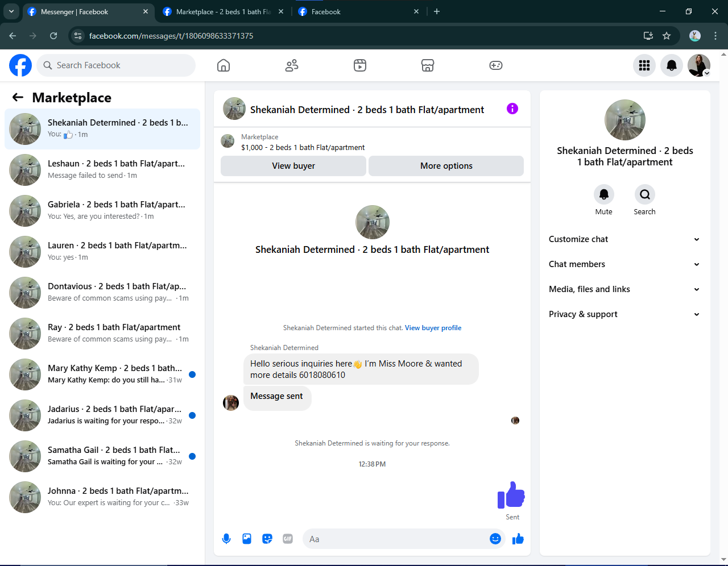
Task: Open Video/Reels icon in top bar
Action: (x=360, y=65)
